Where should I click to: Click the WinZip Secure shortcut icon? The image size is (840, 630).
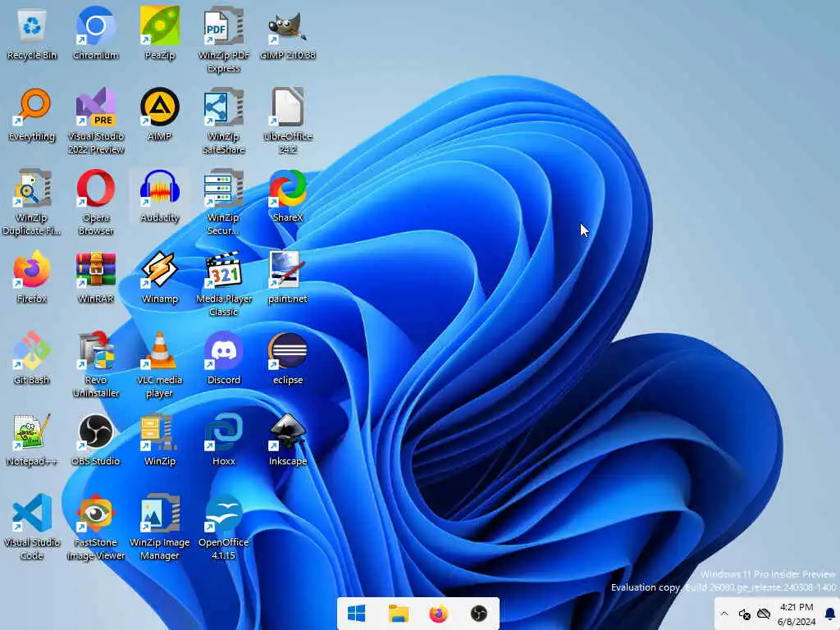(223, 203)
